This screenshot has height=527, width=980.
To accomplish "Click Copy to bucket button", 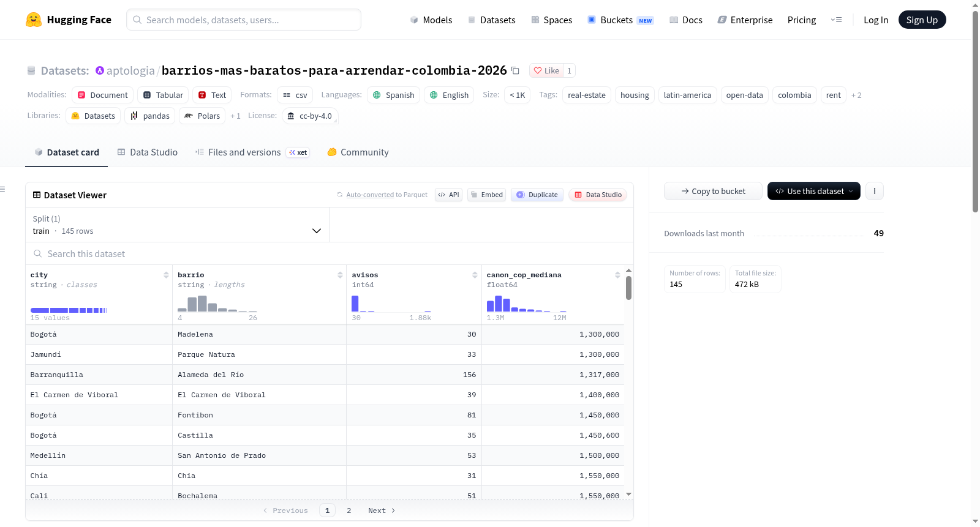I will click(x=713, y=191).
